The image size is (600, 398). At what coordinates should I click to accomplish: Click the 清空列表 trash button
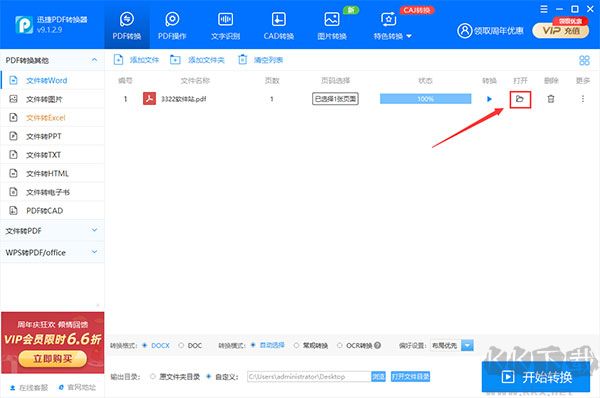[260, 60]
